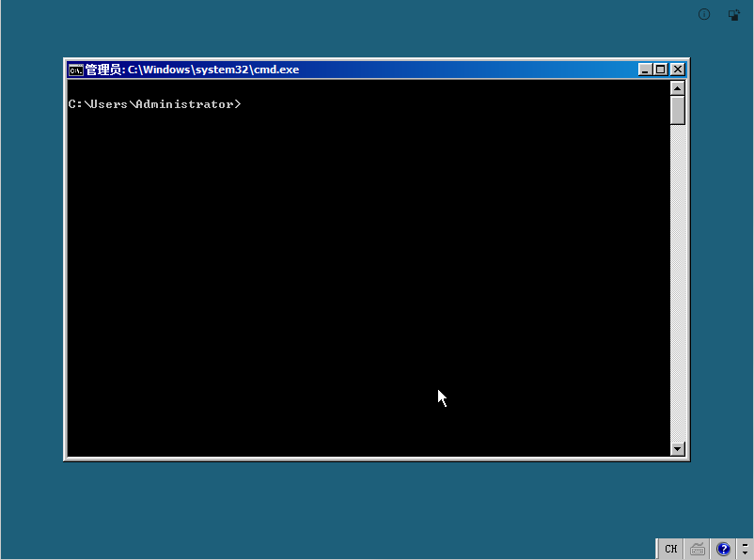Open the language bar keyboard icon

[x=698, y=549]
